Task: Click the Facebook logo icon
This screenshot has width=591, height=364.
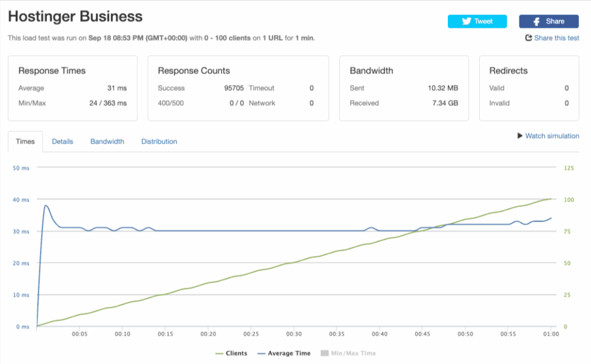Action: tap(537, 21)
